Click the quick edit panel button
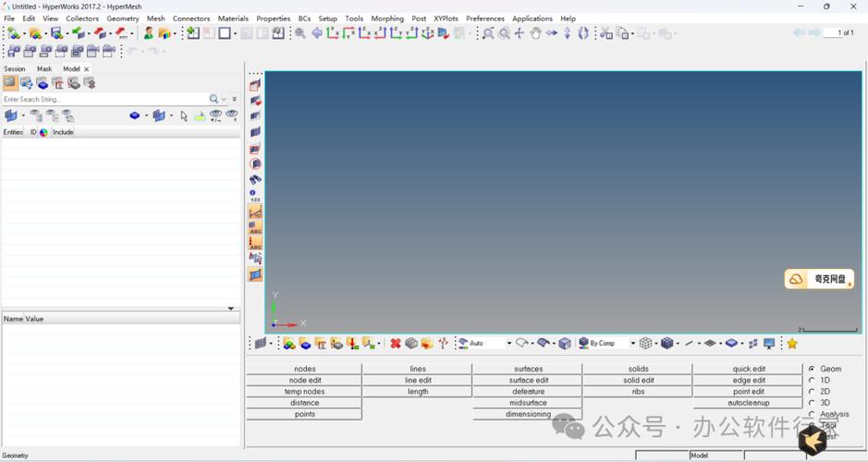 click(749, 369)
